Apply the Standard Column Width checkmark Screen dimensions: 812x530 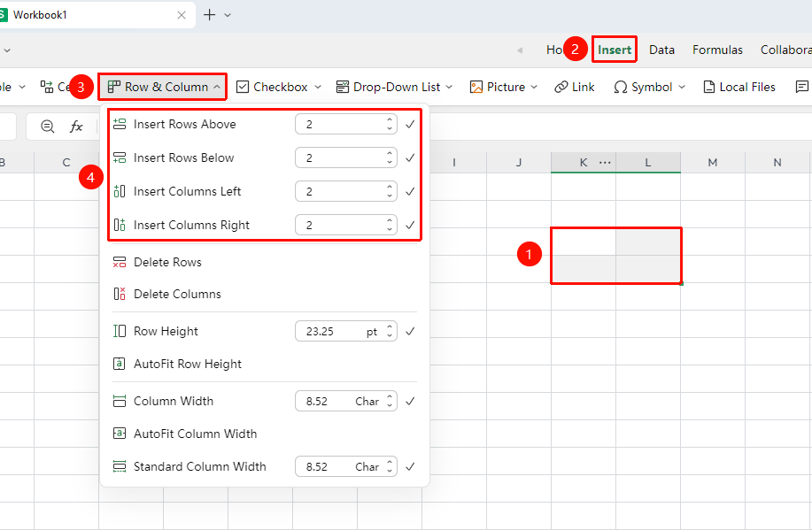click(410, 467)
